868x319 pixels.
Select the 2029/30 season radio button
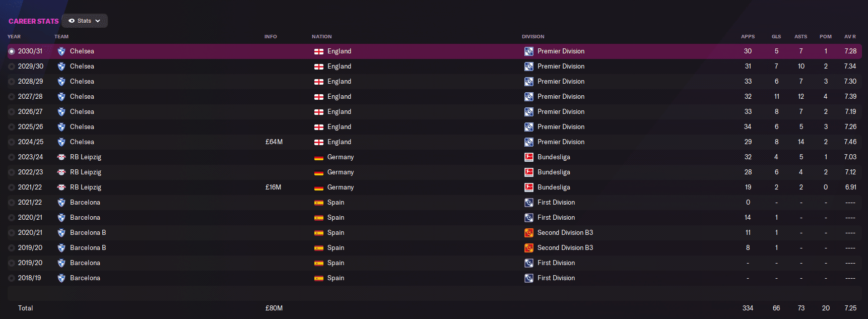click(12, 67)
